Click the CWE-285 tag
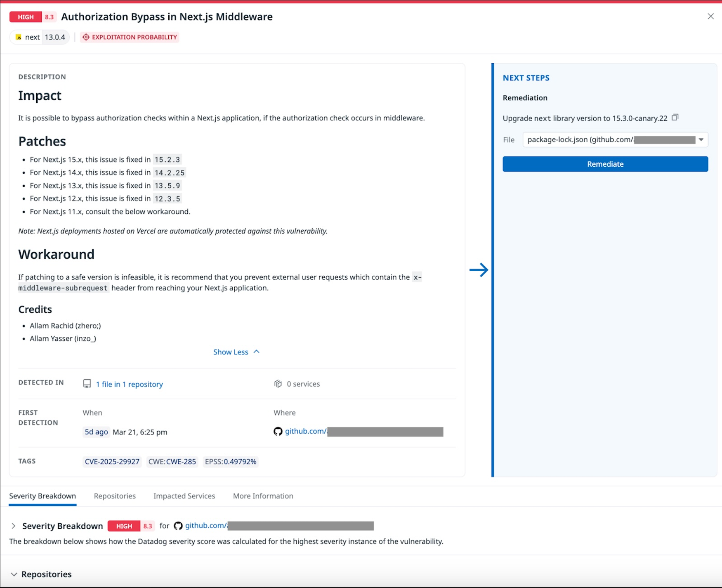 pos(172,462)
